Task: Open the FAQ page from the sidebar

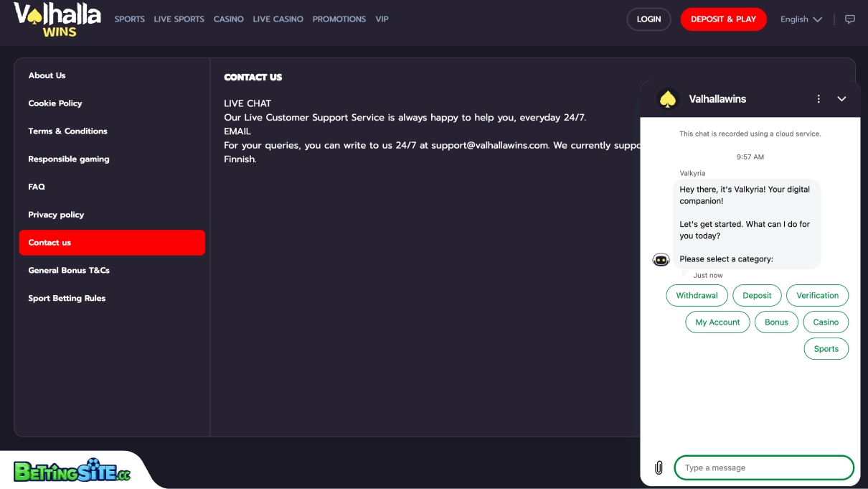Action: (37, 187)
